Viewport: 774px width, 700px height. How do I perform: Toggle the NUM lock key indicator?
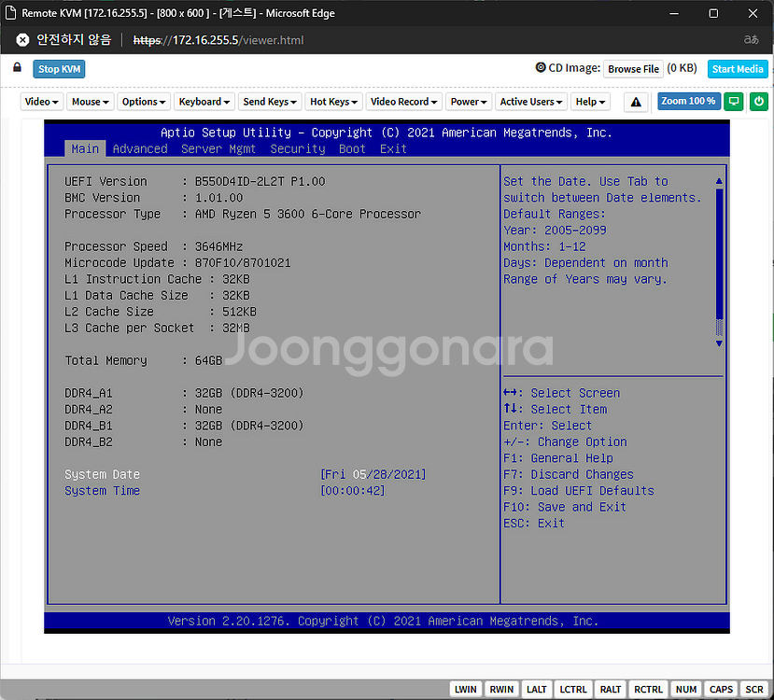[686, 689]
